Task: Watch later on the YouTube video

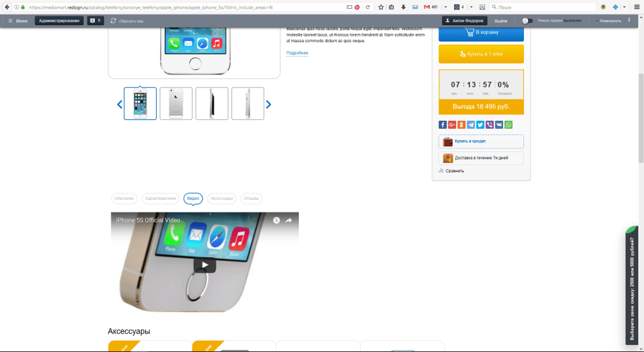Action: pyautogui.click(x=277, y=220)
